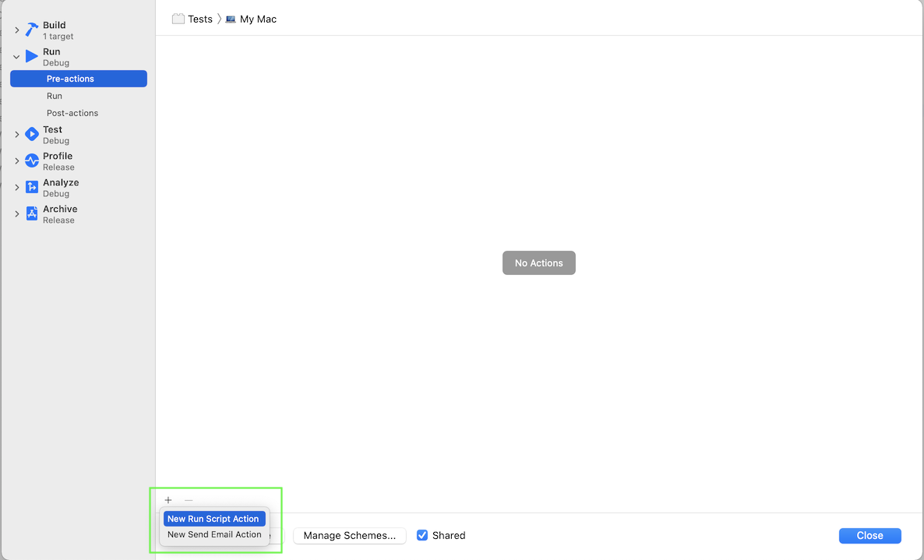The width and height of the screenshot is (924, 560).
Task: Expand the Profile section chevron
Action: (16, 161)
